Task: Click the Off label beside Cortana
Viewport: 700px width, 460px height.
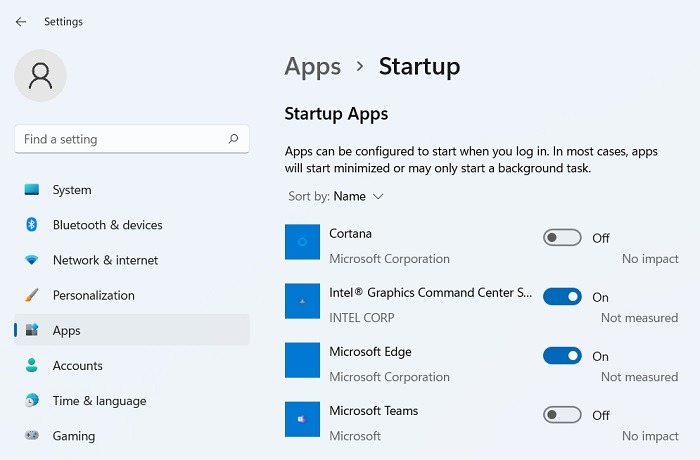Action: 601,238
